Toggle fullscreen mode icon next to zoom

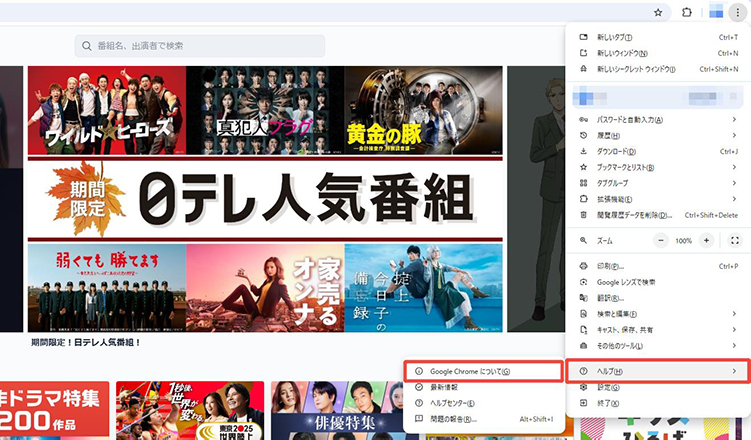735,240
